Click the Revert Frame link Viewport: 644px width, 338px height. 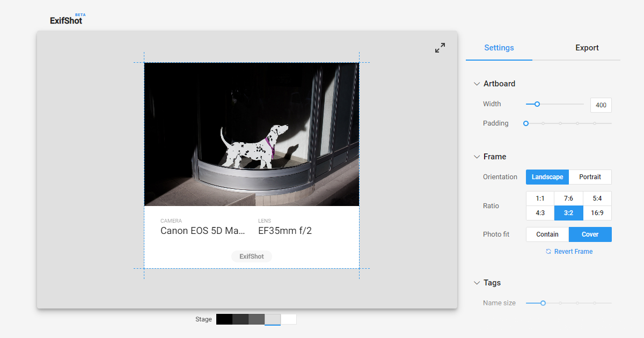(573, 251)
